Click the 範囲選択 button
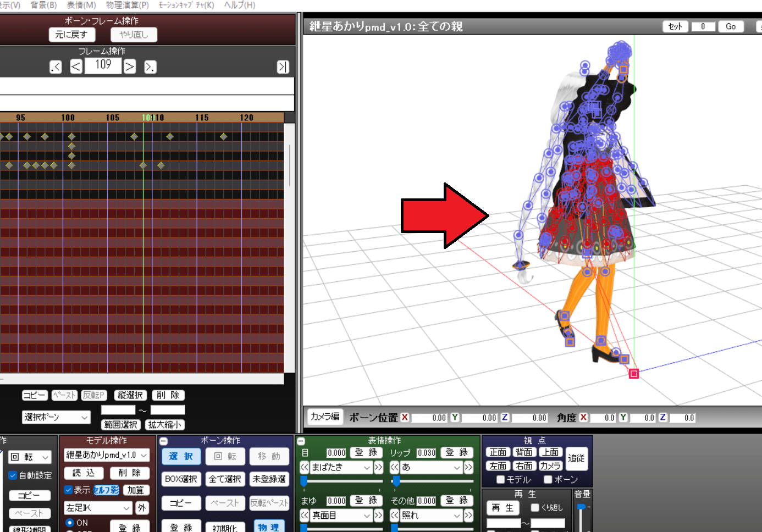The image size is (762, 532). [x=121, y=425]
